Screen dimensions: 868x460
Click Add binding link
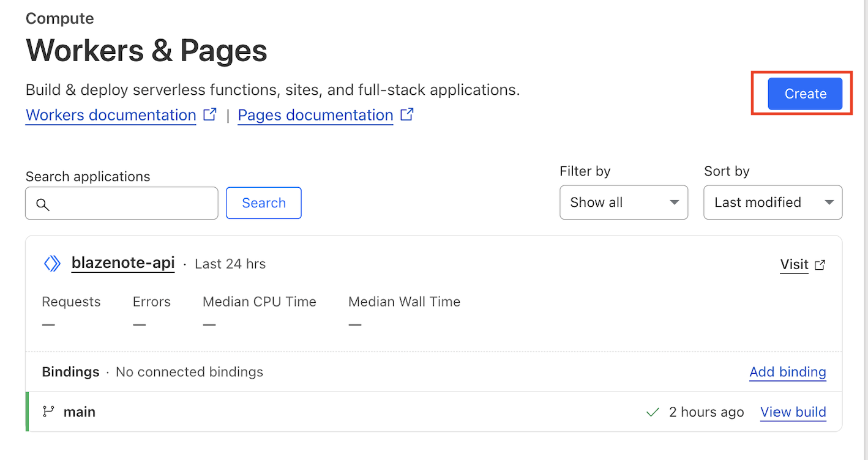(787, 372)
